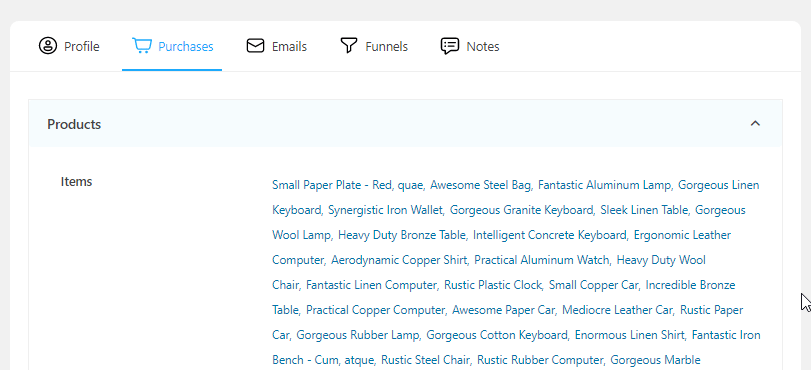Open Rustic Plastic Clock link
Viewport: 811px width, 370px height.
point(493,285)
